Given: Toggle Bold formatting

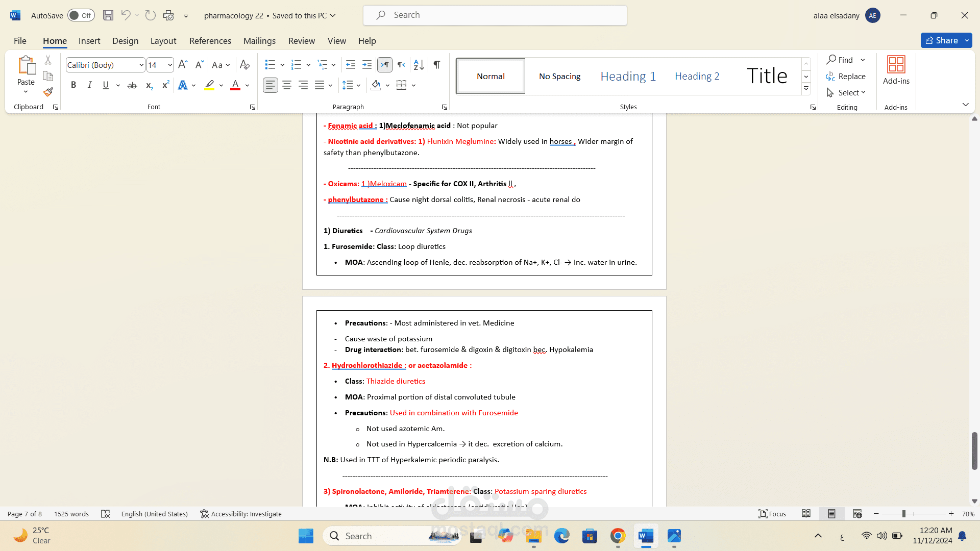Looking at the screenshot, I should (x=73, y=85).
